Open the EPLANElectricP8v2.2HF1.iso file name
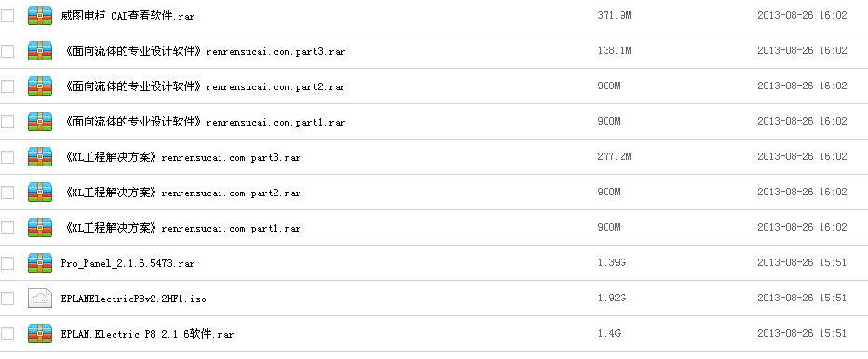The image size is (868, 359). point(133,299)
